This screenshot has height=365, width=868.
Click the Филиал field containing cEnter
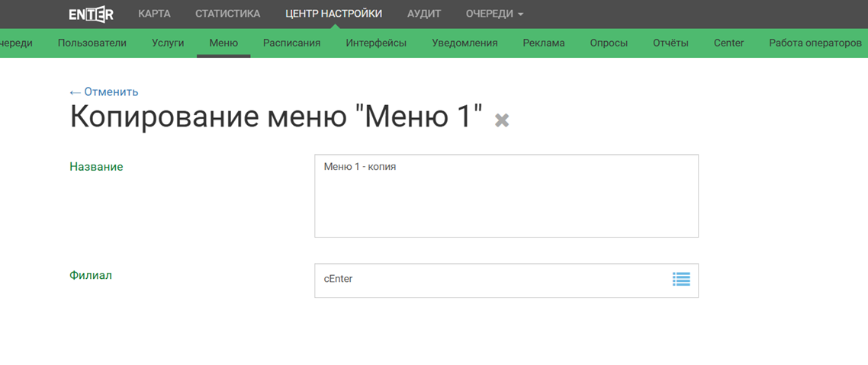pos(488,280)
